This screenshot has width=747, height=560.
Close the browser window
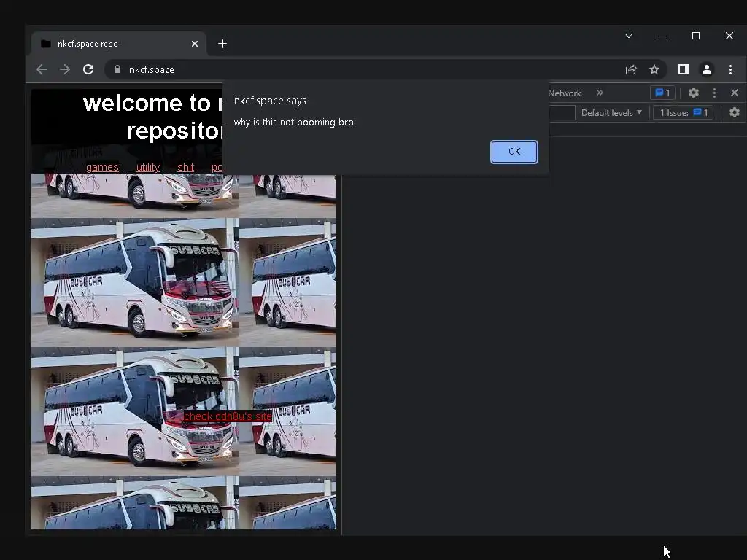(729, 36)
